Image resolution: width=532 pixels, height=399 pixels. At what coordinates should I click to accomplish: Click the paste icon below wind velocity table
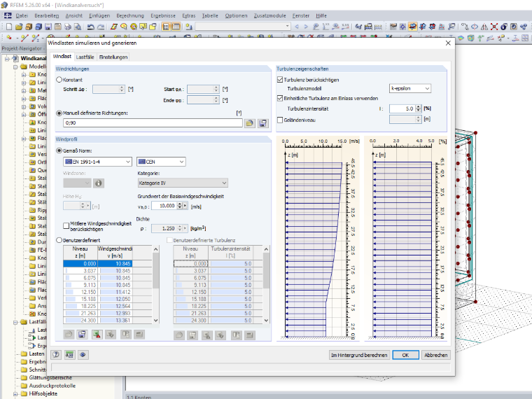[126, 335]
